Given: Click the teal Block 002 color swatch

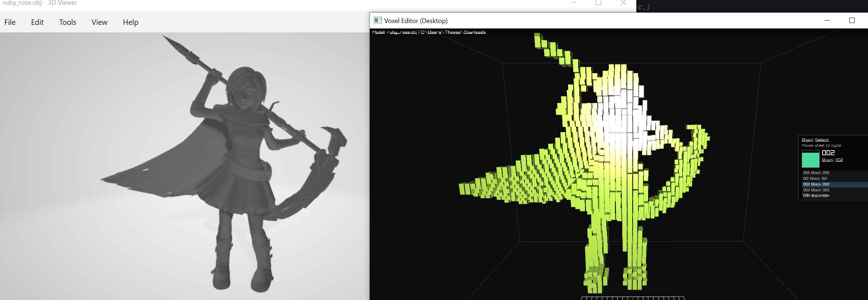Looking at the screenshot, I should 811,159.
